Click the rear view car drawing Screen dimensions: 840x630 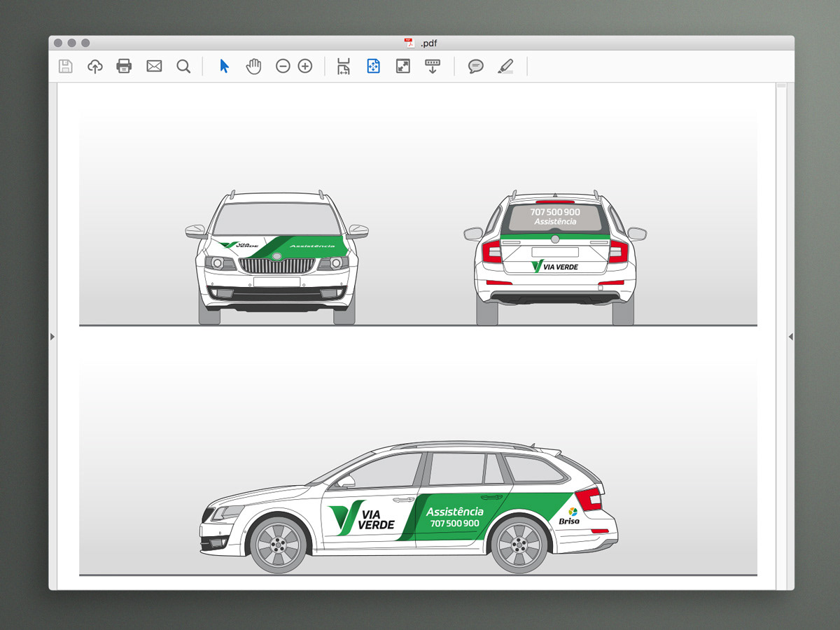point(555,257)
